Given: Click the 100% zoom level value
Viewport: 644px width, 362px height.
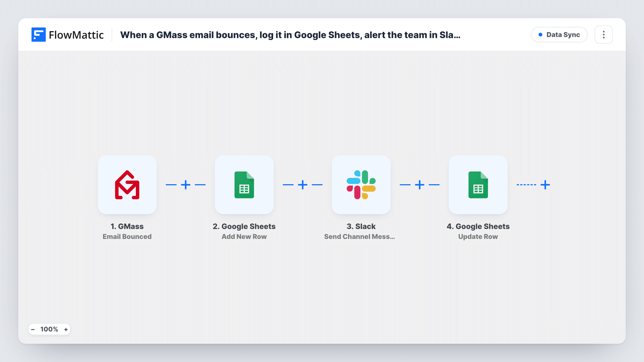Looking at the screenshot, I should (x=49, y=329).
